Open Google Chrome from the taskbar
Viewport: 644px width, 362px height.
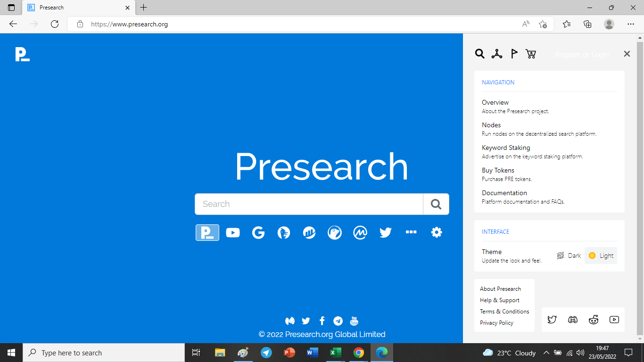point(359,353)
